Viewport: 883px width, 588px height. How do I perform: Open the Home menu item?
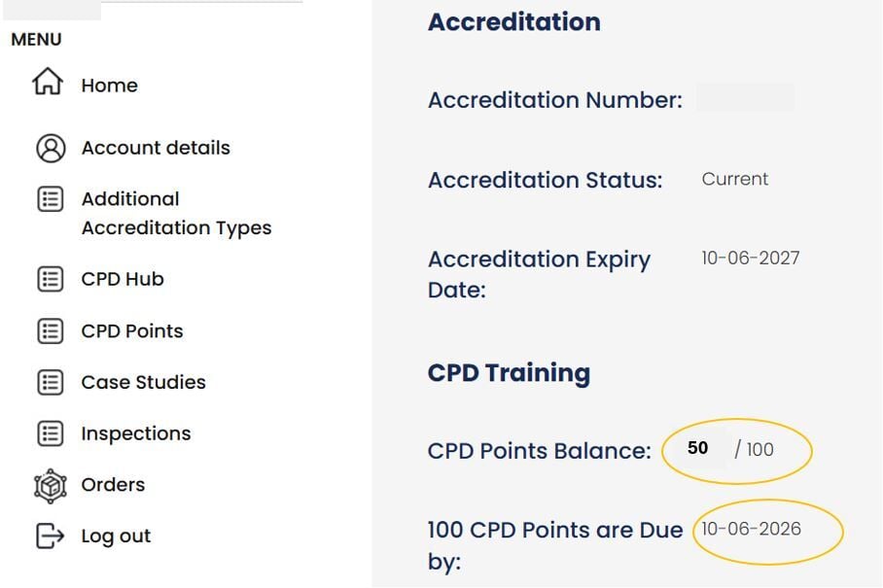tap(109, 86)
